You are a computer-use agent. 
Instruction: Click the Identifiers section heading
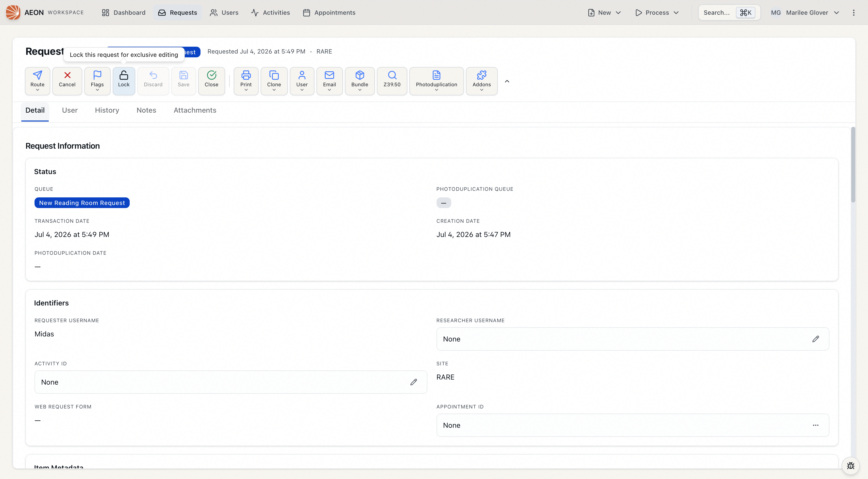point(51,303)
